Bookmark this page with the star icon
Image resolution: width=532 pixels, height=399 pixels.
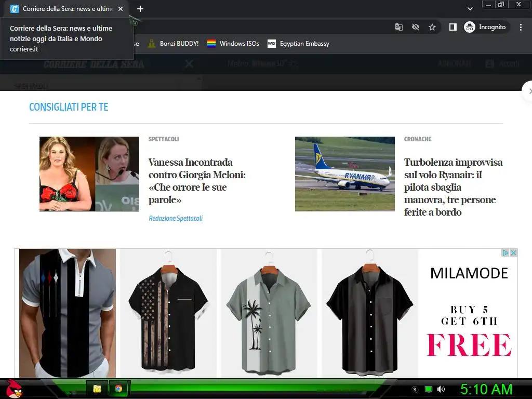tap(432, 27)
